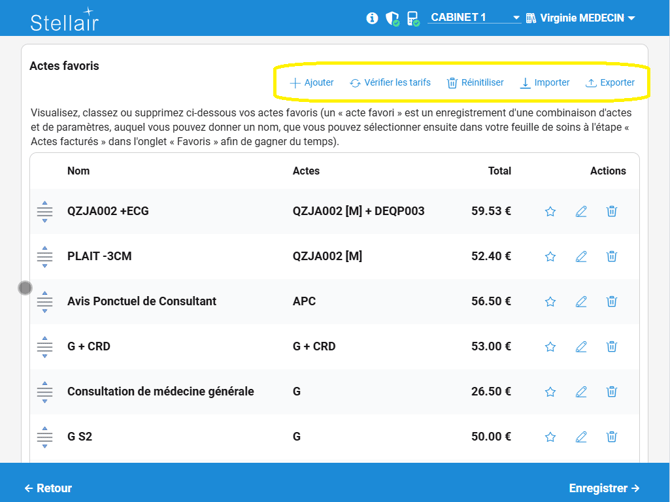The height and width of the screenshot is (502, 670).
Task: Edit the Avis Ponctuel de Consultant entry
Action: 581,302
